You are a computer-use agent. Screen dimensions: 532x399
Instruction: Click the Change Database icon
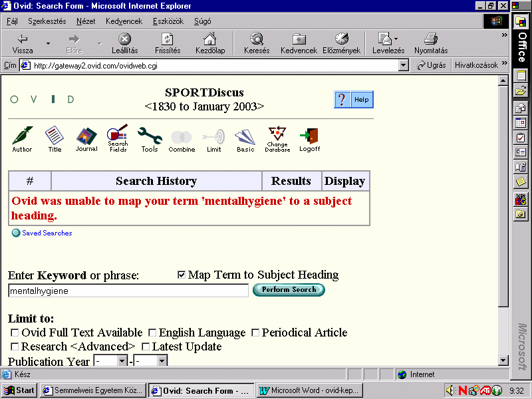click(277, 139)
